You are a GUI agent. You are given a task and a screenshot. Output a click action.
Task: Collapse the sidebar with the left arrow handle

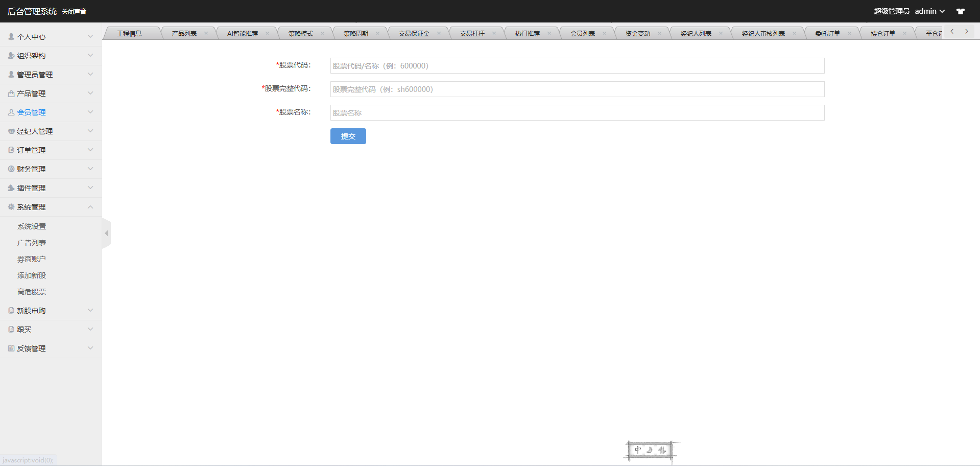click(106, 234)
